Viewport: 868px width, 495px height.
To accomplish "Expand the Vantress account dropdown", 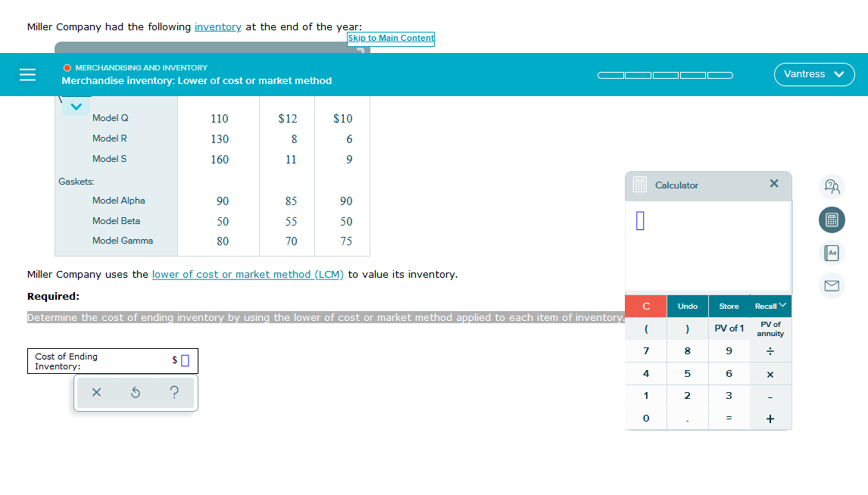I will [x=814, y=74].
